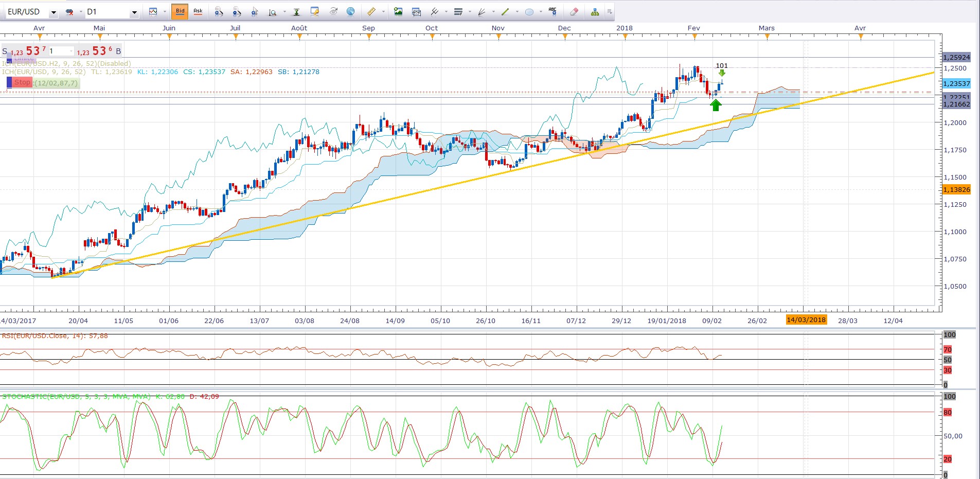Toggle the Ask price display
This screenshot has width=980, height=479.
(x=198, y=11)
